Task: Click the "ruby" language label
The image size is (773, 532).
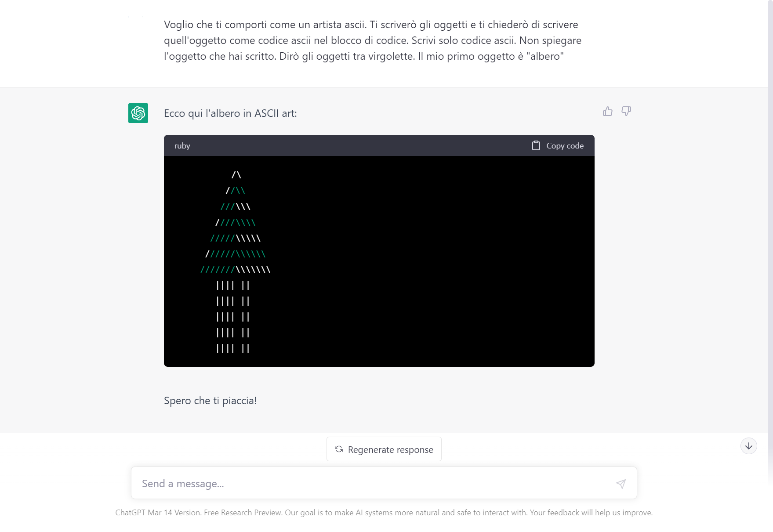Action: click(x=182, y=146)
